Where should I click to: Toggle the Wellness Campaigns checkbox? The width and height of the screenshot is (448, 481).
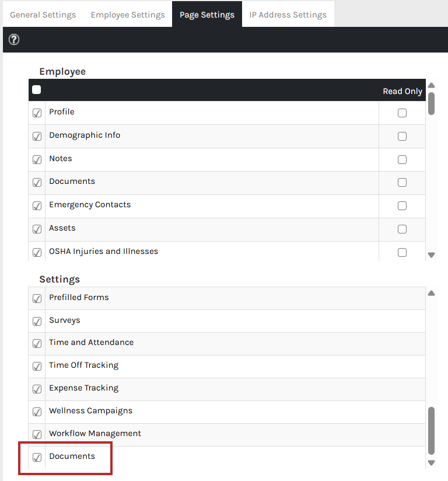(37, 412)
